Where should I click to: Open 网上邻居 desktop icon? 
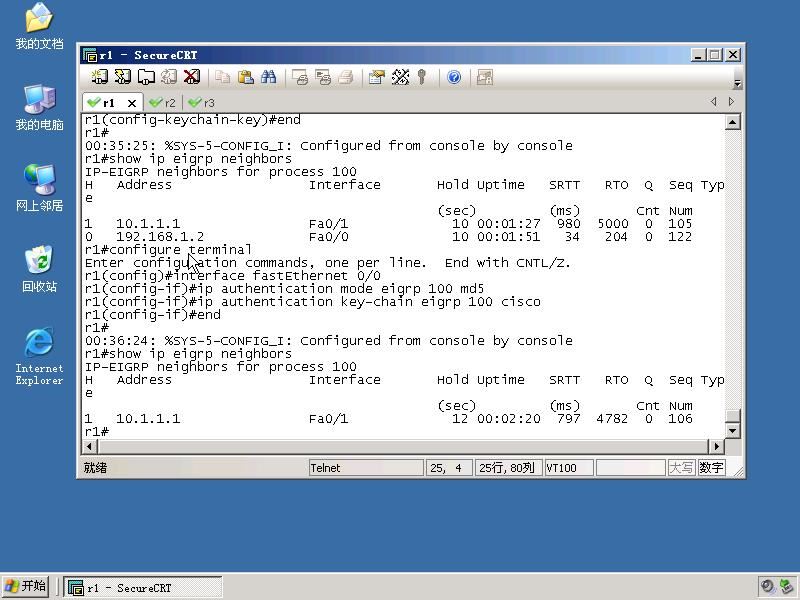point(39,188)
